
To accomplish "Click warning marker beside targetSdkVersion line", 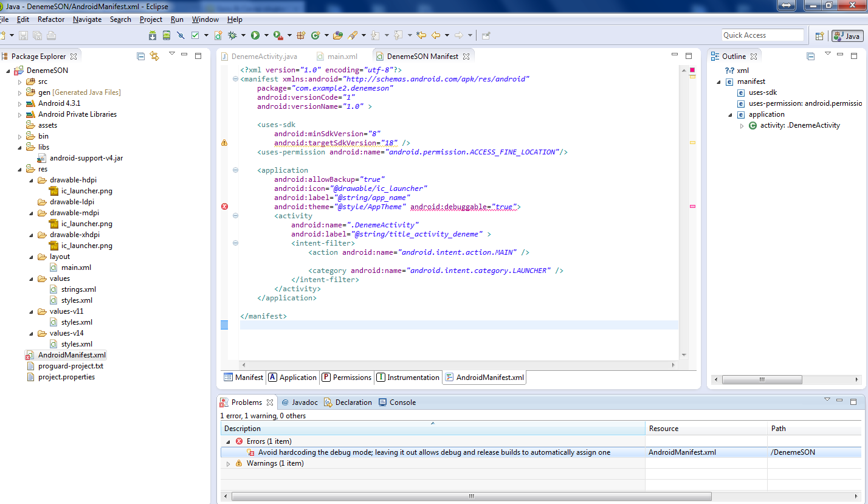I will tap(224, 143).
